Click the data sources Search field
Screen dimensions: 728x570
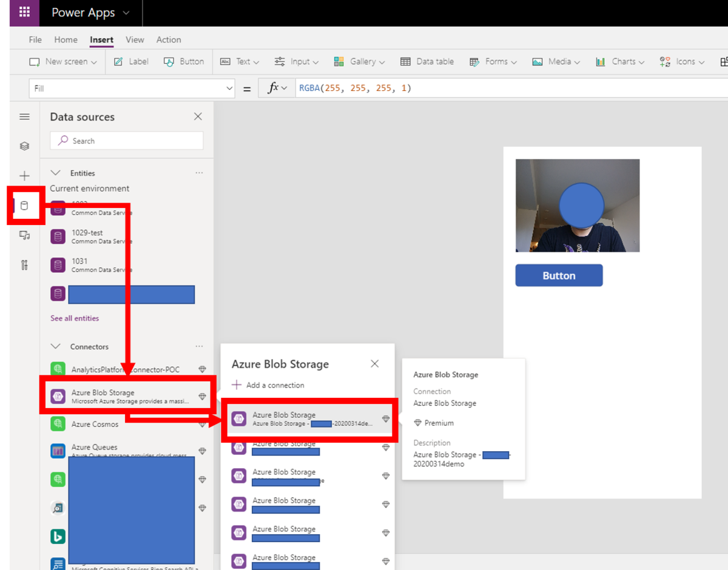[127, 141]
